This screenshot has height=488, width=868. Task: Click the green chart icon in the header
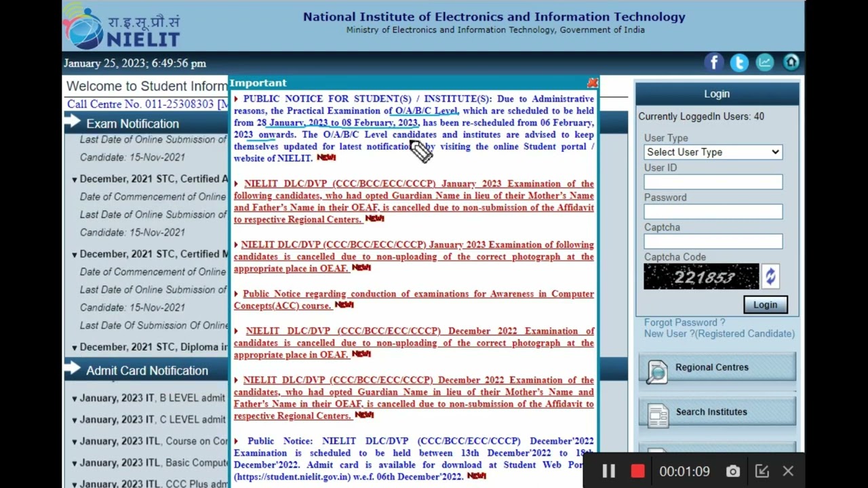(765, 62)
